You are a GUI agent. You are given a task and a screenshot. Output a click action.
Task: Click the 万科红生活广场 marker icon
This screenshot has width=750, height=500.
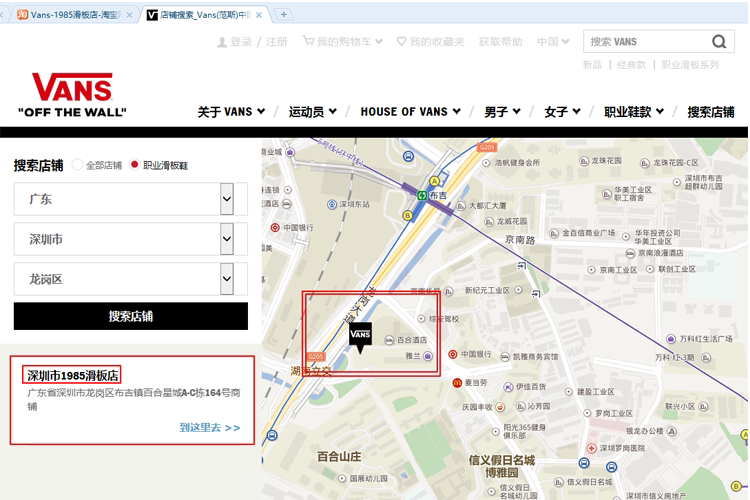[671, 339]
